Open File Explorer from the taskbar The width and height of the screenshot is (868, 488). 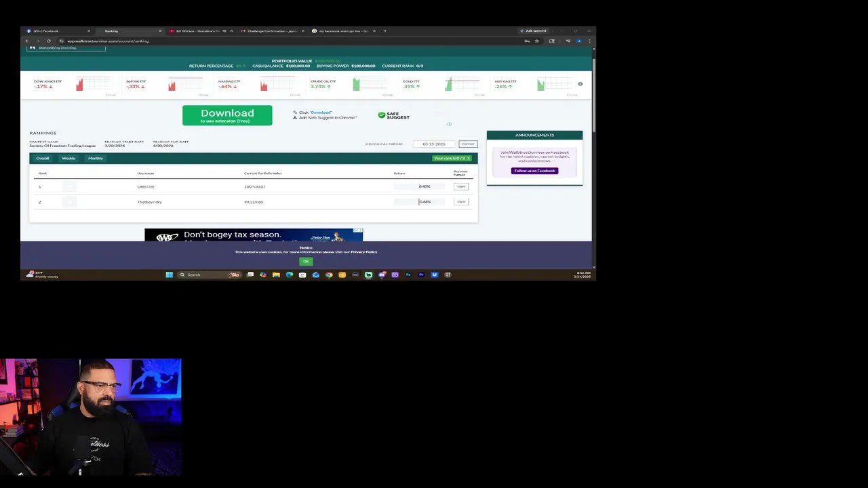pyautogui.click(x=276, y=274)
